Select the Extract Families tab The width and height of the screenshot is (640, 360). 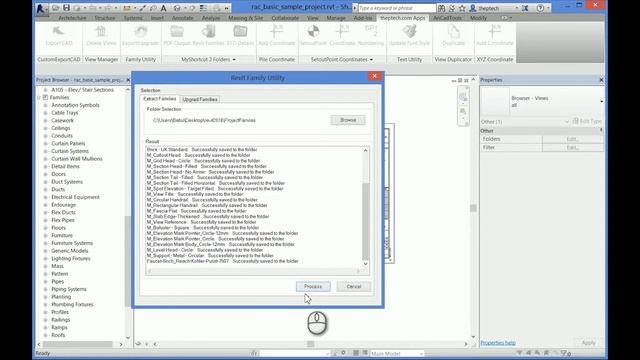[160, 99]
